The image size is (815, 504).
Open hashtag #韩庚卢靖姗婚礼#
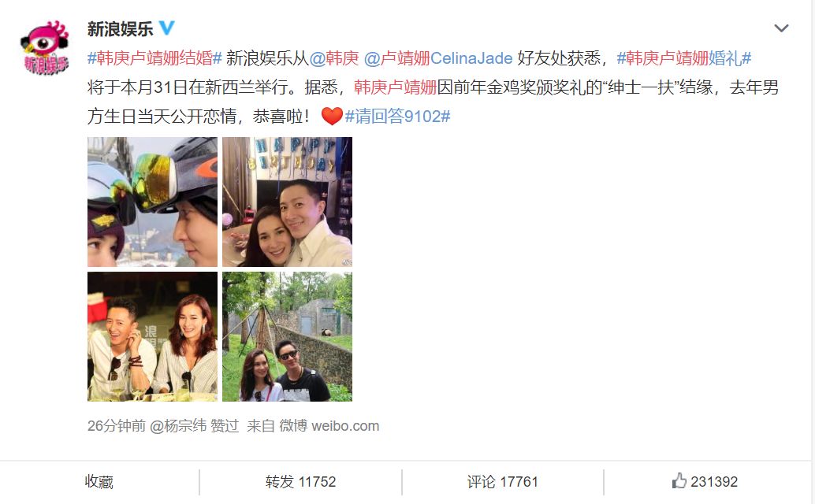click(x=684, y=58)
